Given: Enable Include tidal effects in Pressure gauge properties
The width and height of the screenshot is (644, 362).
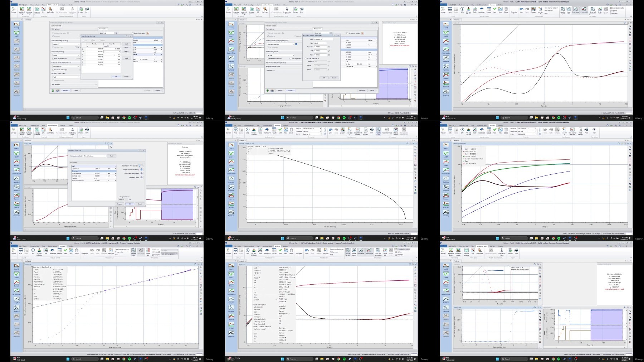Looking at the screenshot, I should click(306, 58).
